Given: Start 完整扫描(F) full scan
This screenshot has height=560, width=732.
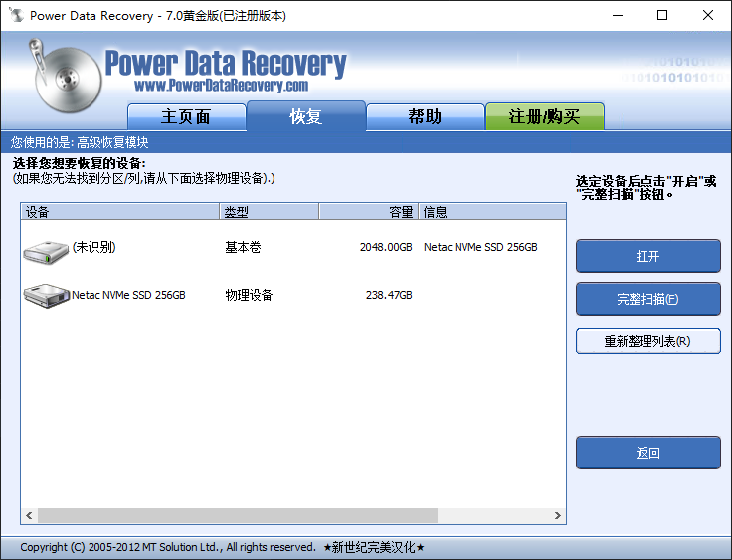Looking at the screenshot, I should pyautogui.click(x=648, y=299).
